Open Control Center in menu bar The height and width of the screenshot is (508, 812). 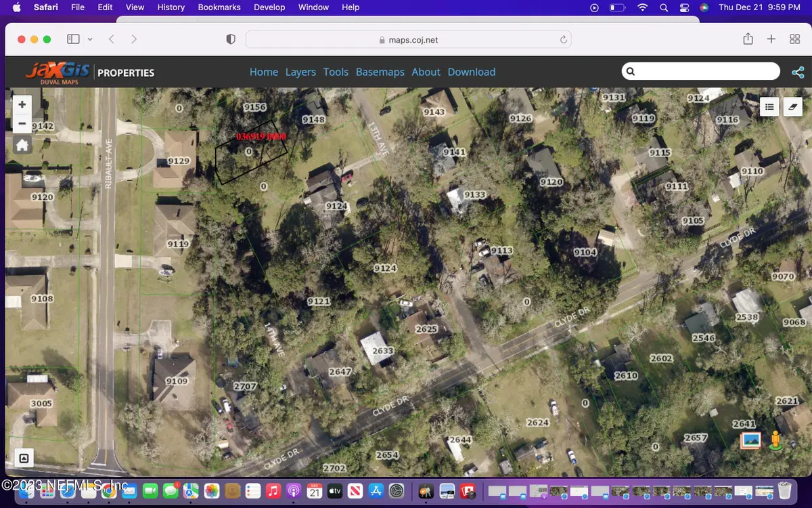coord(683,7)
